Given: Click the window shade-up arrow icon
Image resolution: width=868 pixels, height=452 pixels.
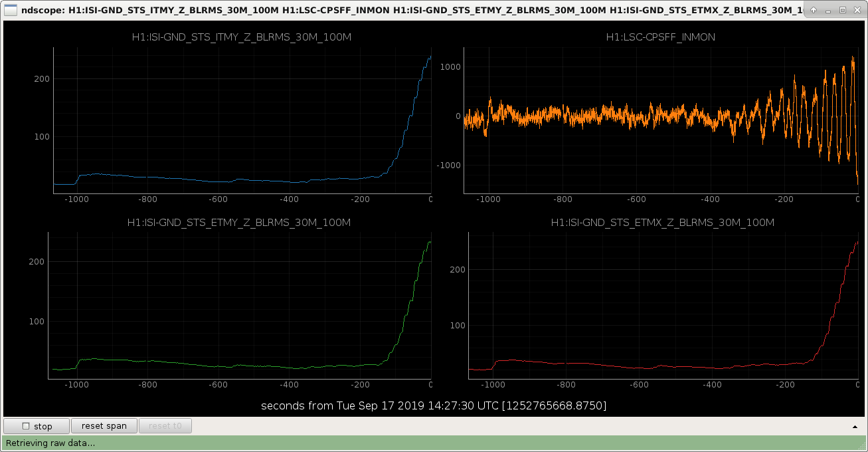Looking at the screenshot, I should (814, 10).
